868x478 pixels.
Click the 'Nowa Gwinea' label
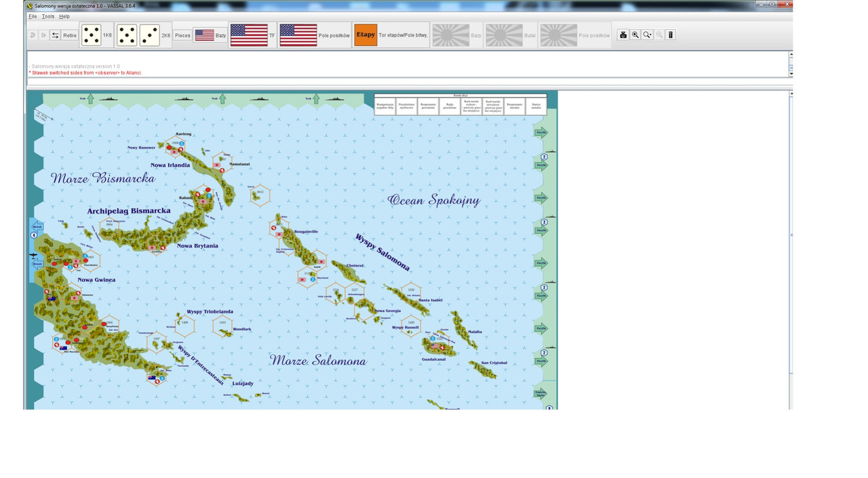pyautogui.click(x=96, y=279)
